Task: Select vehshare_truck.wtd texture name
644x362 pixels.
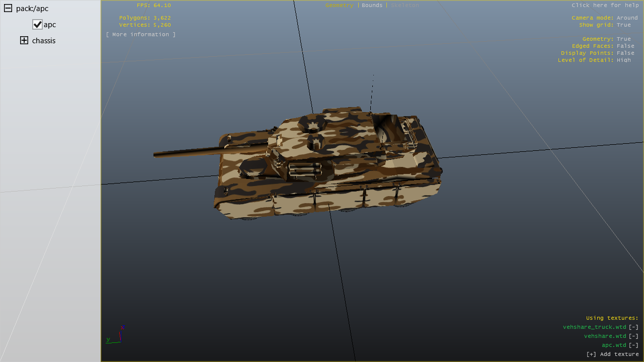Action: click(595, 327)
